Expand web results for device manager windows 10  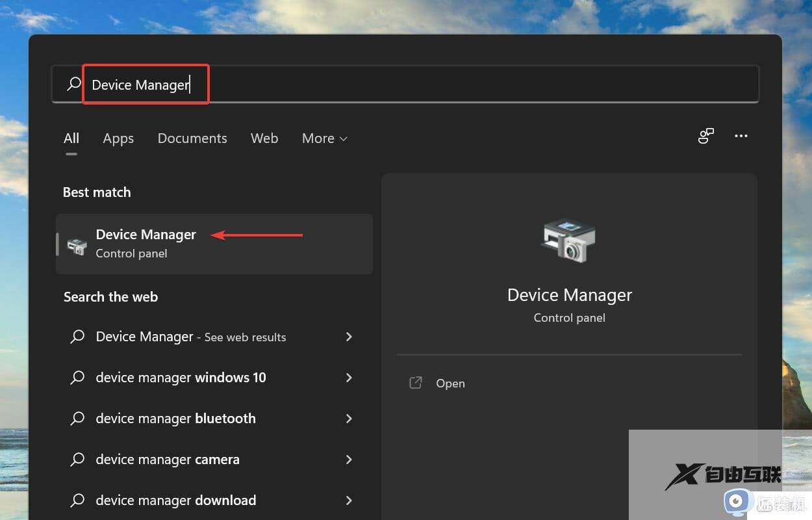(349, 378)
